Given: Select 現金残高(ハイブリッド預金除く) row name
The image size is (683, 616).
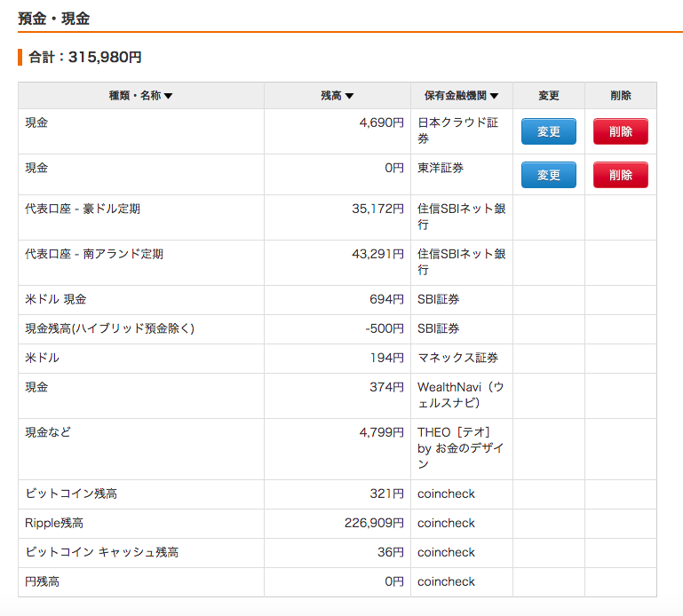Looking at the screenshot, I should click(110, 328).
